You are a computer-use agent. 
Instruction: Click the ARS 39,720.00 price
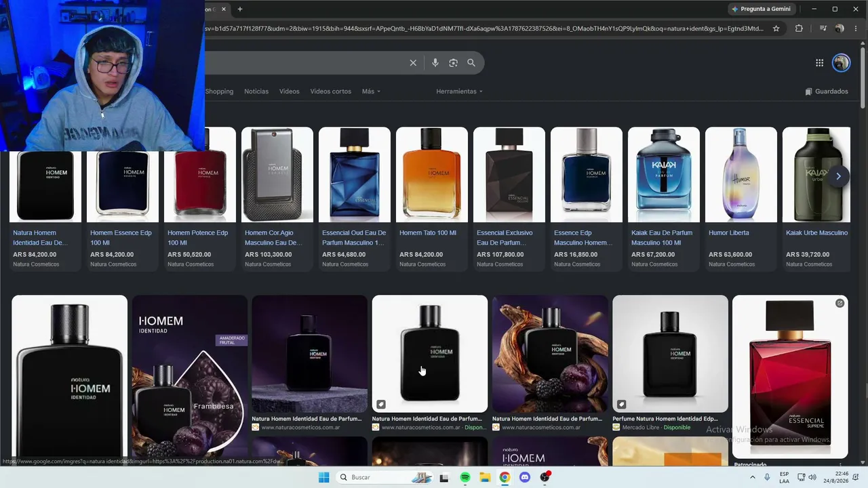(x=808, y=255)
